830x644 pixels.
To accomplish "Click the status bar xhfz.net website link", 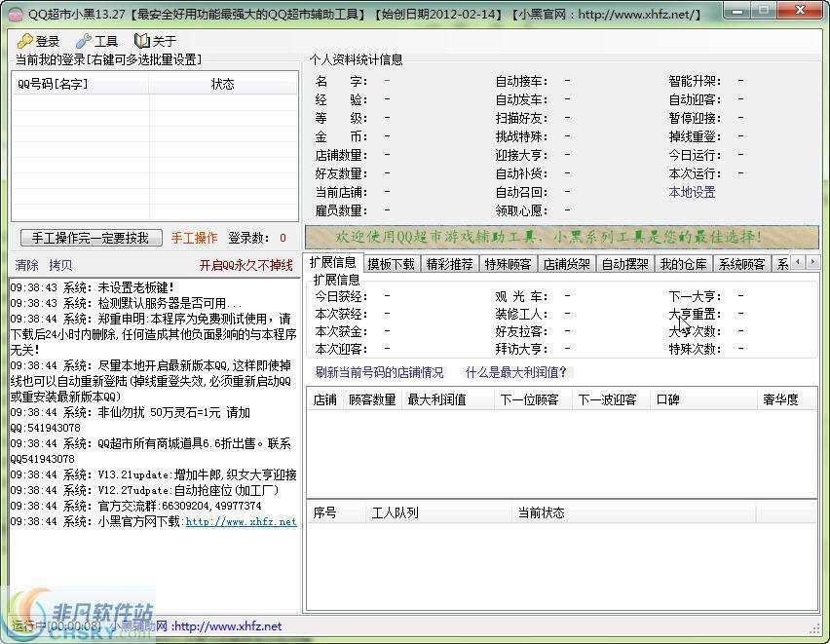I will point(228,626).
